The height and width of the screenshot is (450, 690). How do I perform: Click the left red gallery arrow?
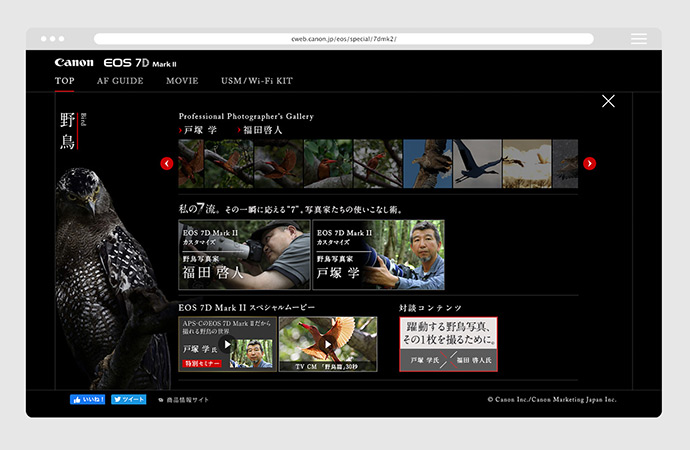(x=167, y=164)
